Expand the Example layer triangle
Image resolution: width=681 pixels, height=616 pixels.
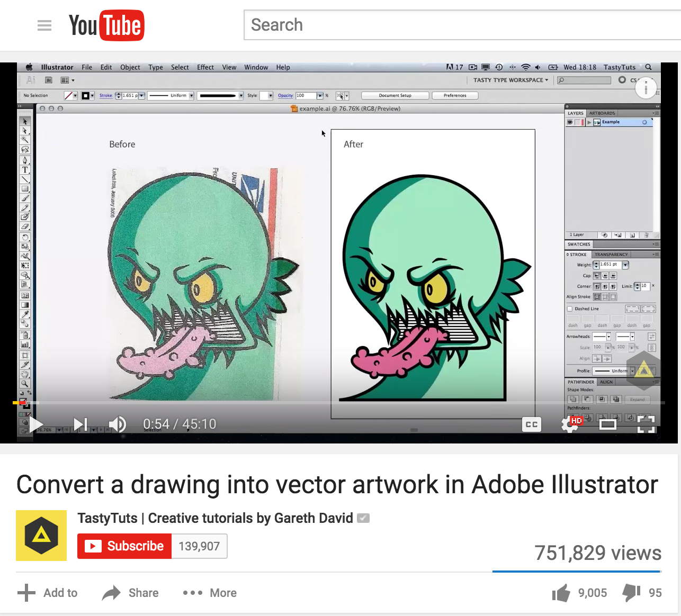(x=589, y=122)
